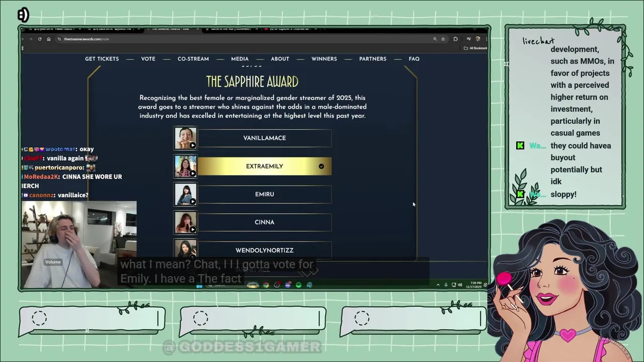644x362 pixels.
Task: Open the GET TICKETS page
Action: point(102,59)
